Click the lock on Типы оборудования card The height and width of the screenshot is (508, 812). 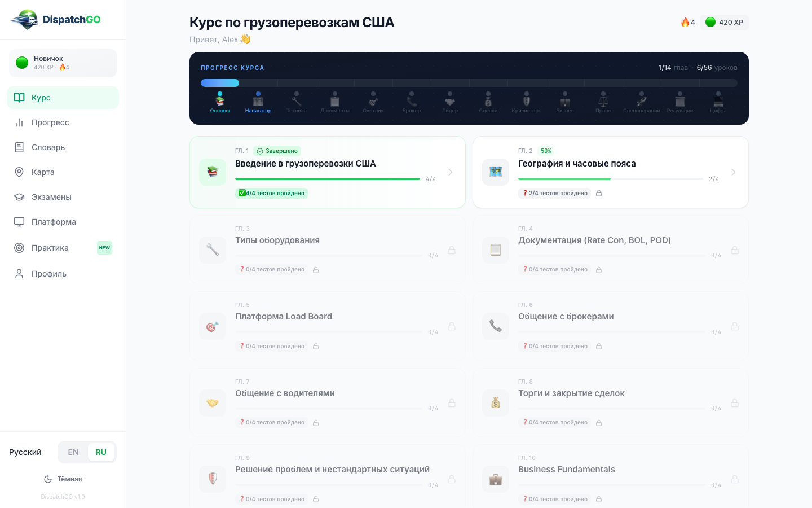452,250
